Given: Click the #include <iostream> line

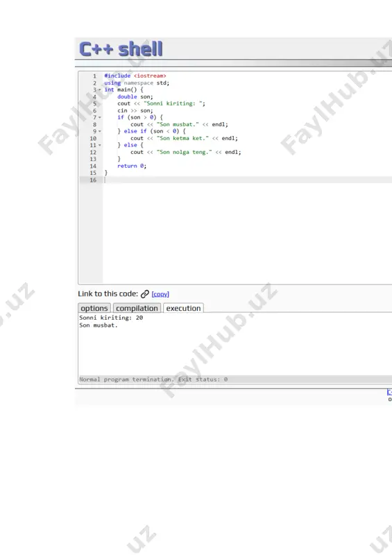Looking at the screenshot, I should point(135,76).
